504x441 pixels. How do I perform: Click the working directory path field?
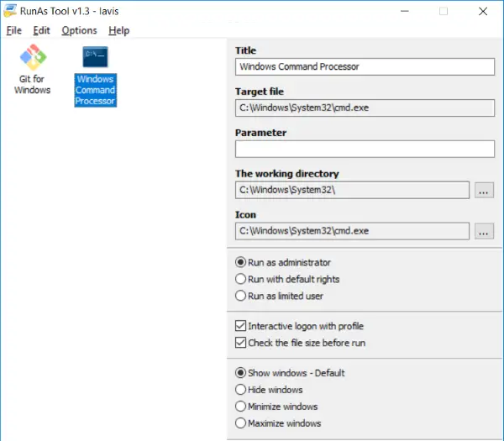coord(352,190)
